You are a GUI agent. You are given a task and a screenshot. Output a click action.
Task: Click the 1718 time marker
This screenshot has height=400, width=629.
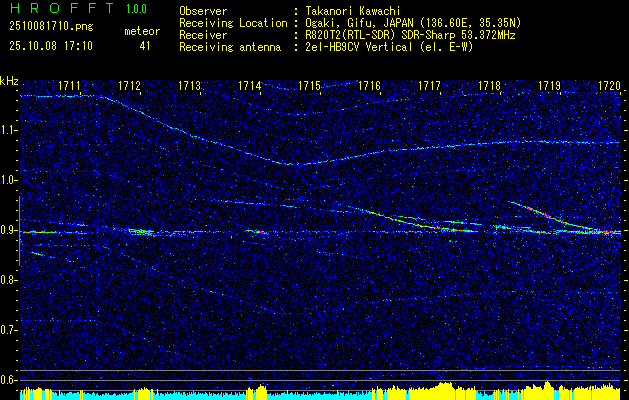point(489,85)
